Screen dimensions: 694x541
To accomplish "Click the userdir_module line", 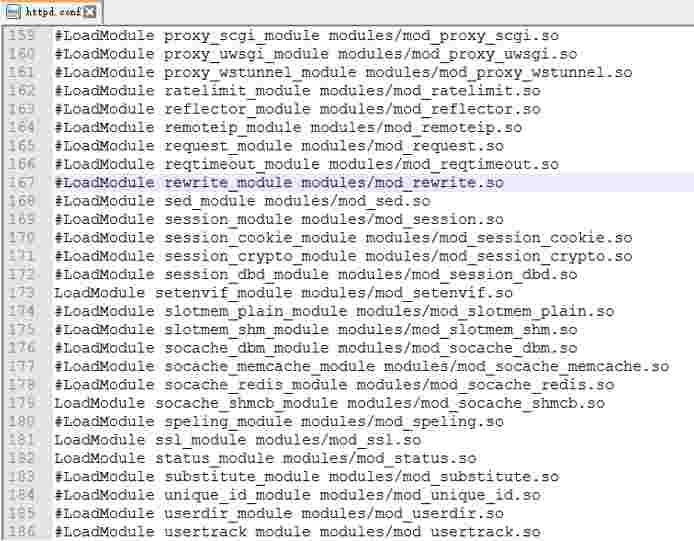I will click(279, 514).
